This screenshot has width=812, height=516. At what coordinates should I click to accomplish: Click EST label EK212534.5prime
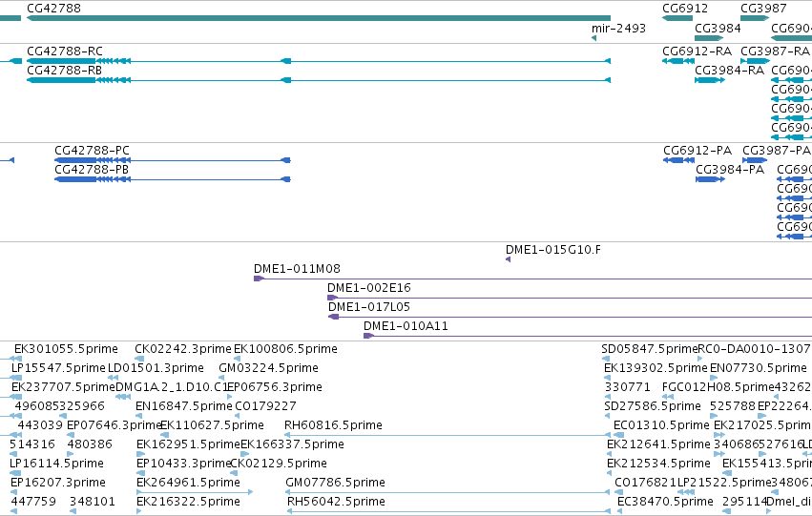(x=658, y=464)
